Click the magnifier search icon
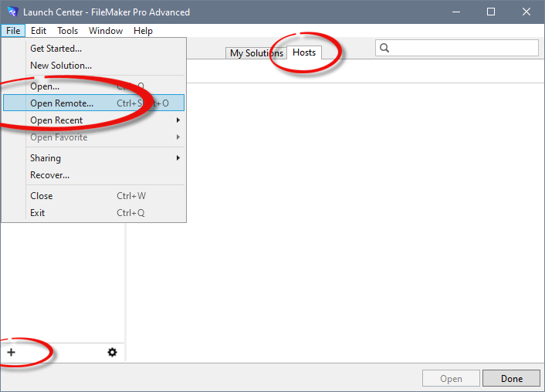The width and height of the screenshot is (545, 392). [384, 48]
